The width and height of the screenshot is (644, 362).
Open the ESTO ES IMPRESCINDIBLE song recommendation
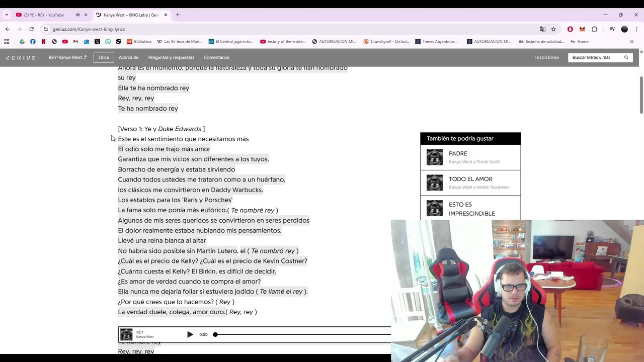click(470, 209)
